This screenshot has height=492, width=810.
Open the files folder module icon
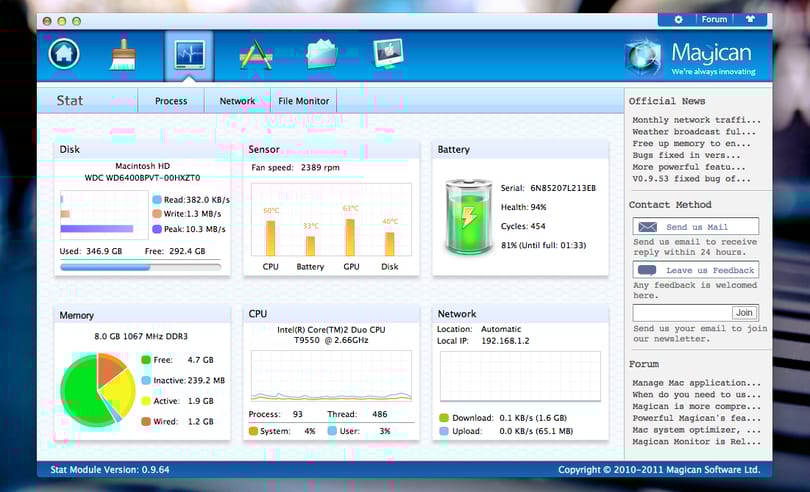(322, 54)
